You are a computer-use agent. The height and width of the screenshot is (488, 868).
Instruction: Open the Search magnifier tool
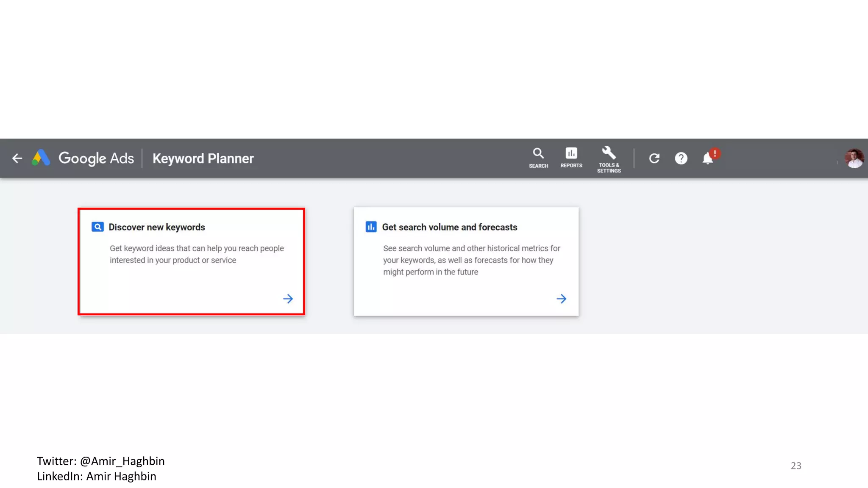click(538, 153)
